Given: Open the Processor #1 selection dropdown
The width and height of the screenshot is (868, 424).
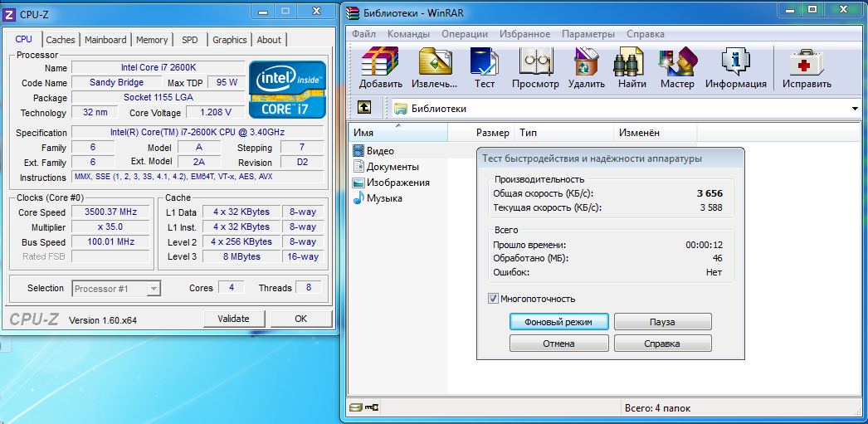Looking at the screenshot, I should pyautogui.click(x=154, y=289).
